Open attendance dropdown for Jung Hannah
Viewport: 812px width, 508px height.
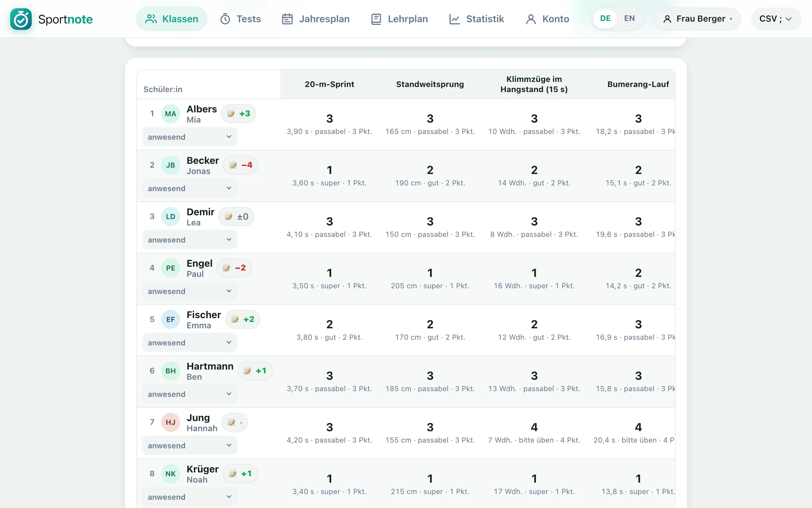pyautogui.click(x=190, y=445)
